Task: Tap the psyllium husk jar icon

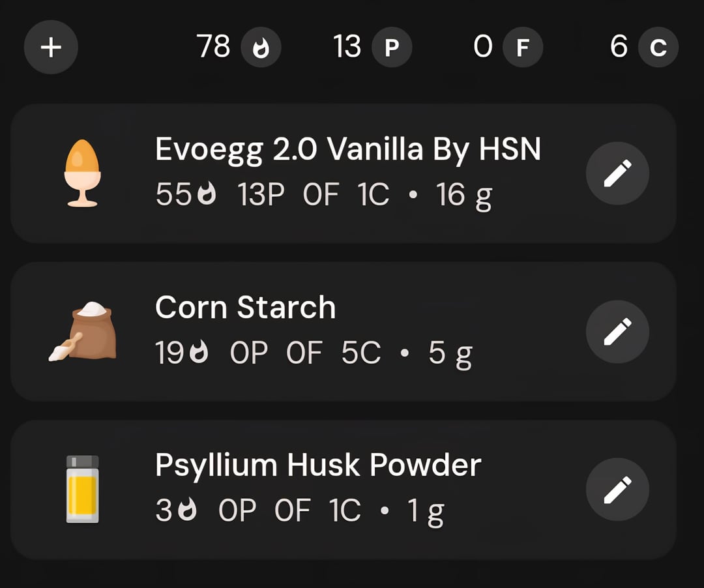Action: pos(83,490)
